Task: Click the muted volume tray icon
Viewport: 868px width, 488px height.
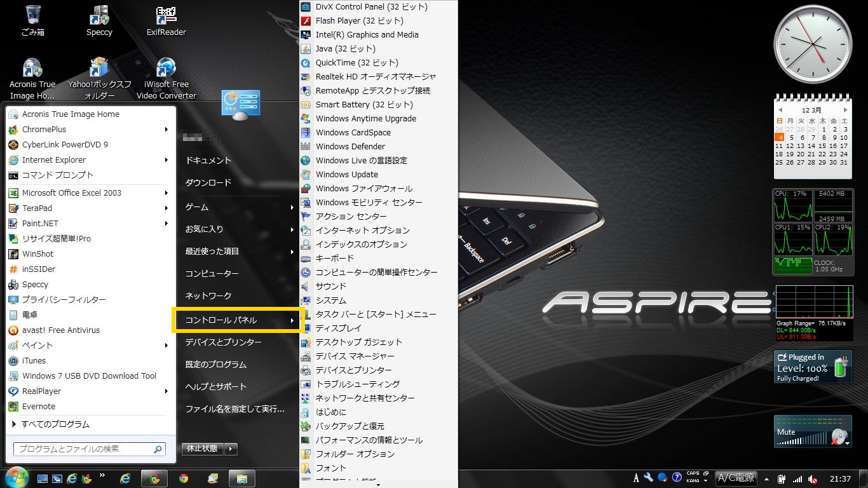Action: coord(811,478)
